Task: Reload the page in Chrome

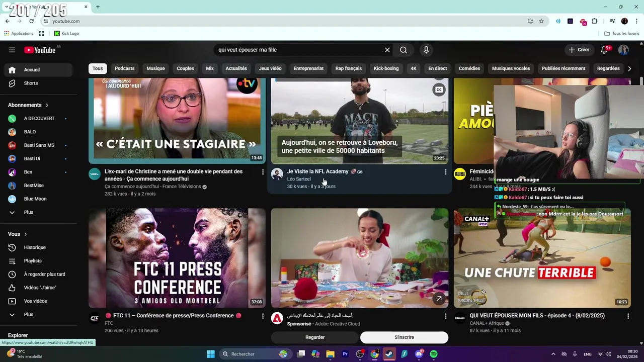Action: (31, 21)
